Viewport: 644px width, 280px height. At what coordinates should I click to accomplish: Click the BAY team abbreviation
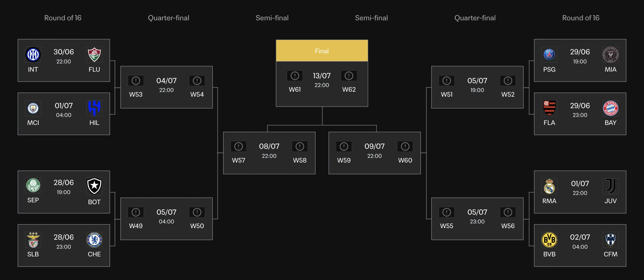coord(610,123)
